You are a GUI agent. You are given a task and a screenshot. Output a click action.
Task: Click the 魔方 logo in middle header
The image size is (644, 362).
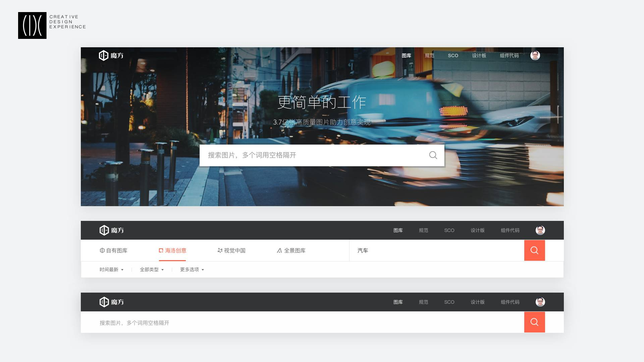[x=112, y=230]
